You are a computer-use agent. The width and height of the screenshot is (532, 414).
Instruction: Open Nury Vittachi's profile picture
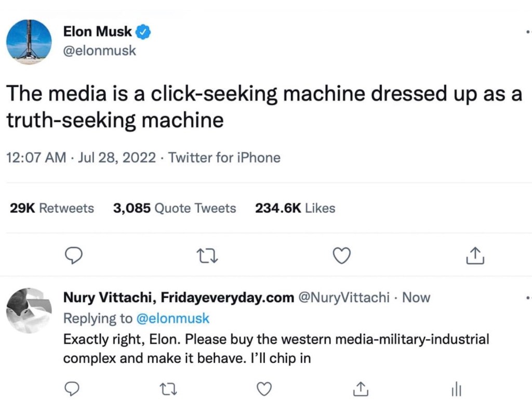[29, 310]
